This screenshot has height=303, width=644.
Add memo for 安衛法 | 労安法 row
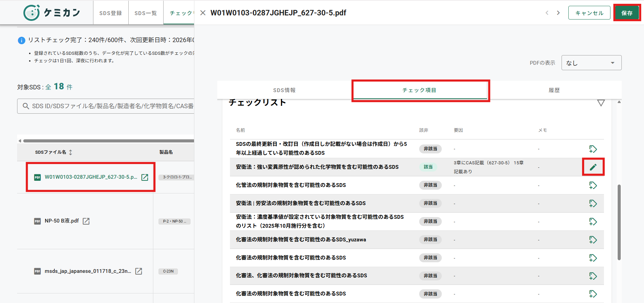click(593, 203)
